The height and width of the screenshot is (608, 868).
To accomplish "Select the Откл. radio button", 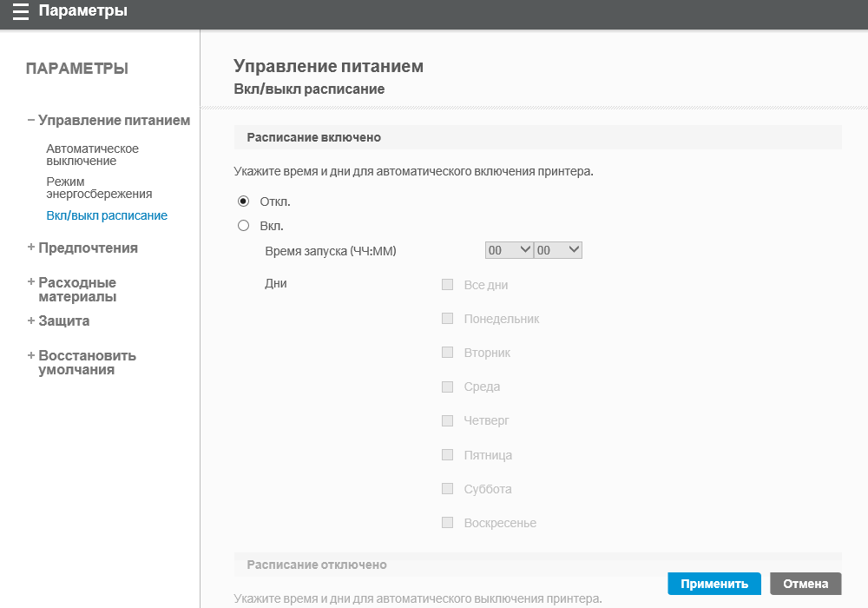I will [x=244, y=202].
